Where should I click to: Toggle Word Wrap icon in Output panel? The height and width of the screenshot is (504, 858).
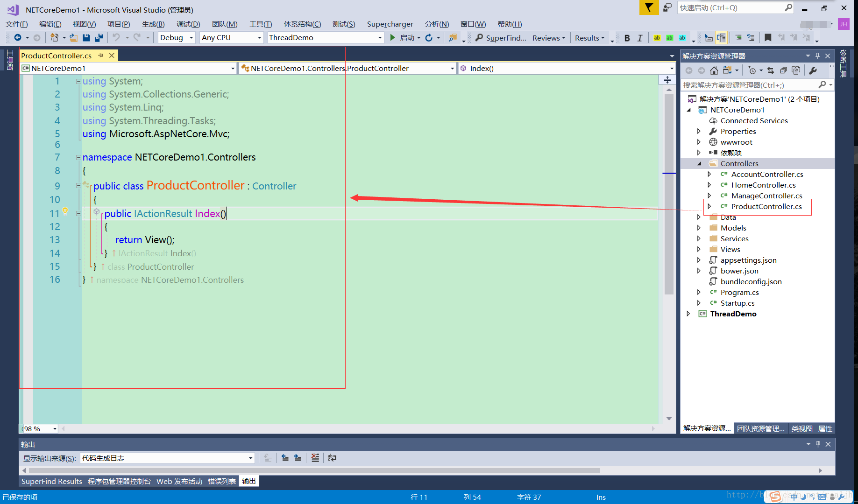tap(332, 458)
